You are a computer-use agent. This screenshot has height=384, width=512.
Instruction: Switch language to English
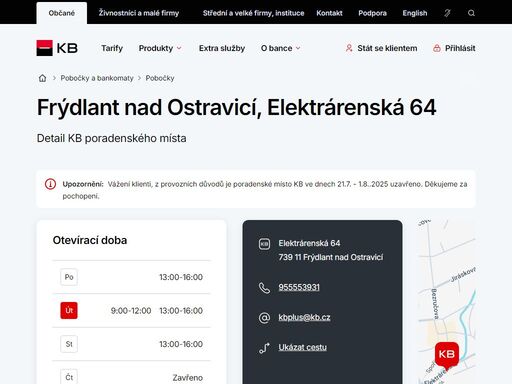pos(415,13)
